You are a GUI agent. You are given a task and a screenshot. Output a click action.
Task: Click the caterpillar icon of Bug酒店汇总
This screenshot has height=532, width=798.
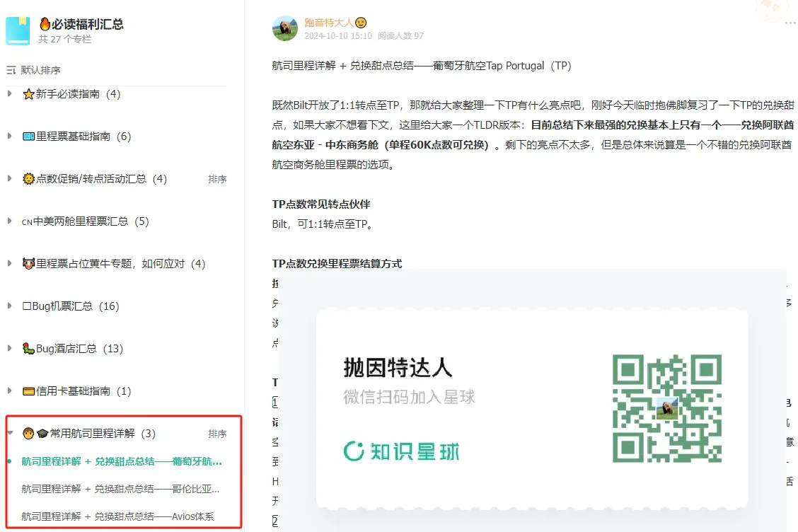[28, 348]
